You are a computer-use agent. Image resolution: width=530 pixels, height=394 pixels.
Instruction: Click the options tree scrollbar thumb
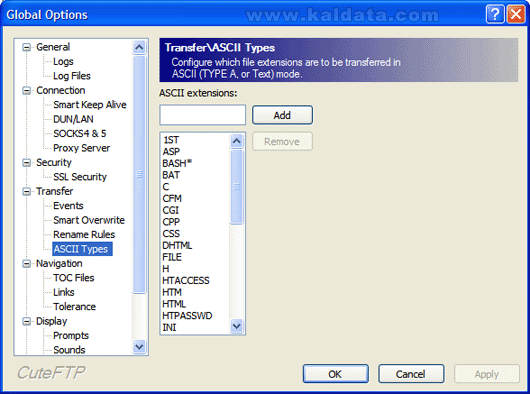139,174
